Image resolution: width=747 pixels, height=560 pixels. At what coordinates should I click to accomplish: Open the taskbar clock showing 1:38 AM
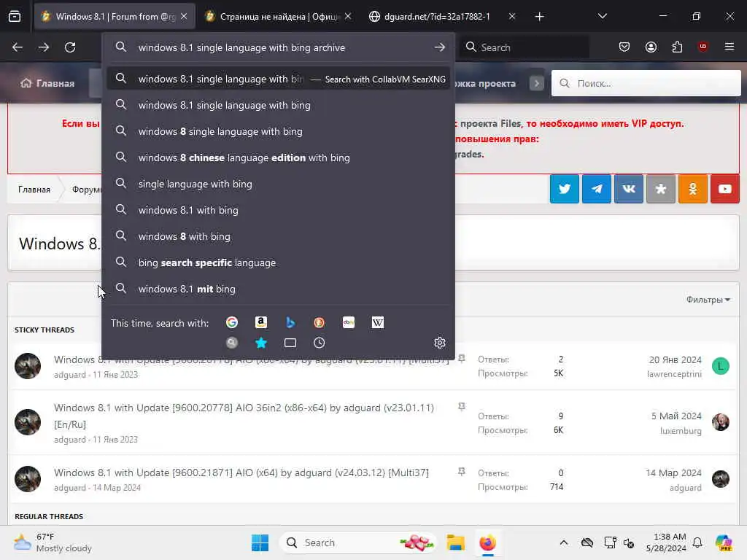(x=666, y=542)
